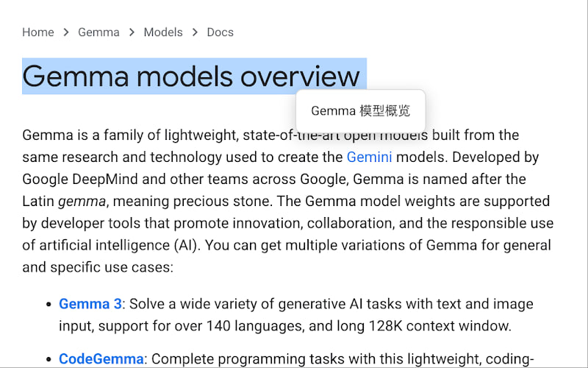Go to the Gemma breadcrumb
The width and height of the screenshot is (588, 368).
(x=98, y=32)
